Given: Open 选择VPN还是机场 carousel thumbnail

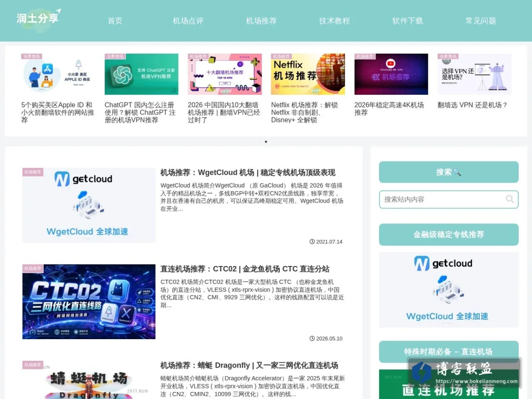Looking at the screenshot, I should (x=474, y=74).
